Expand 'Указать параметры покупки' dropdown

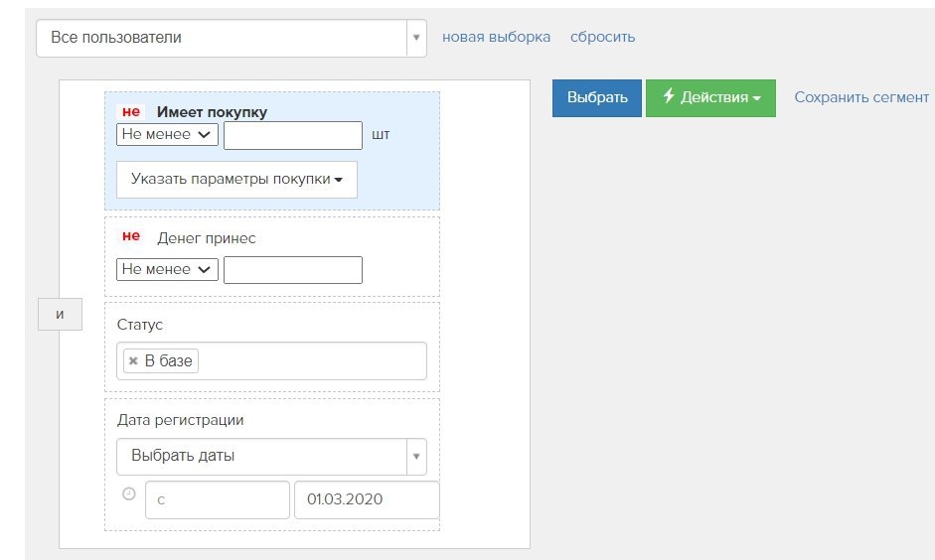236,180
